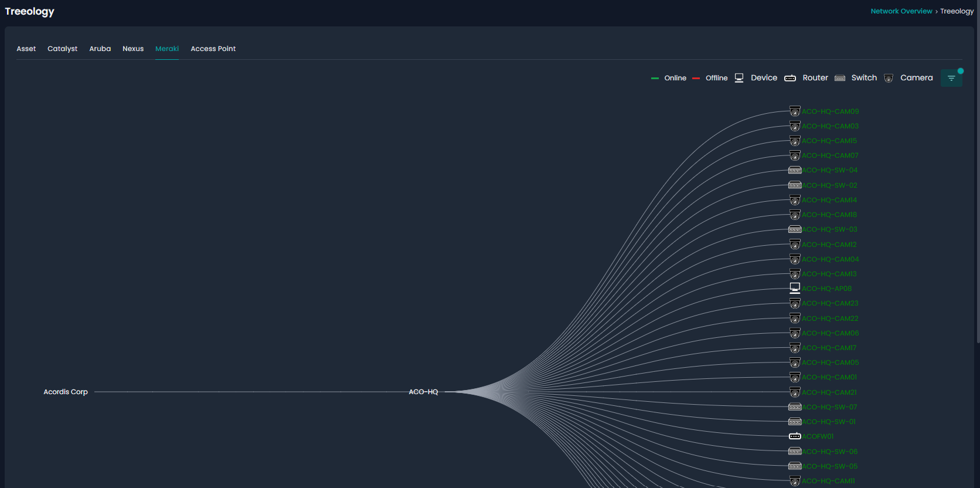Viewport: 980px width, 488px height.
Task: Switch to the Catalyst tab
Action: (62, 49)
